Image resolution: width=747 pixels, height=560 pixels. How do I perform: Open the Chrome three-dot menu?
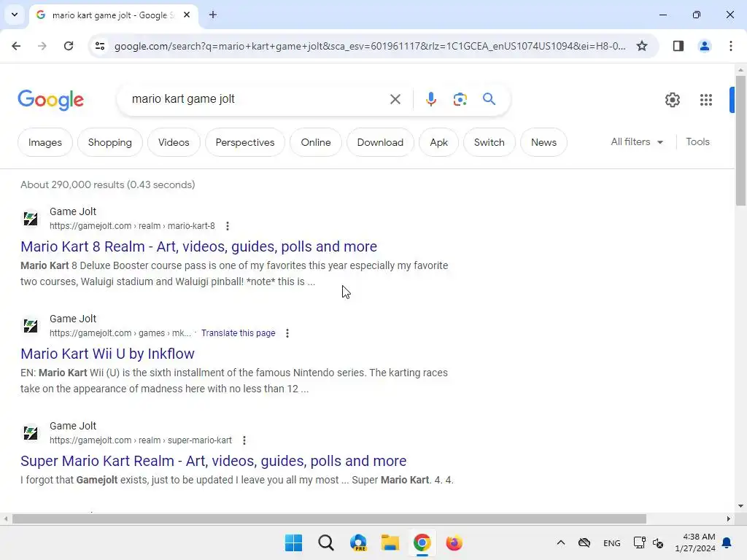pyautogui.click(x=730, y=46)
